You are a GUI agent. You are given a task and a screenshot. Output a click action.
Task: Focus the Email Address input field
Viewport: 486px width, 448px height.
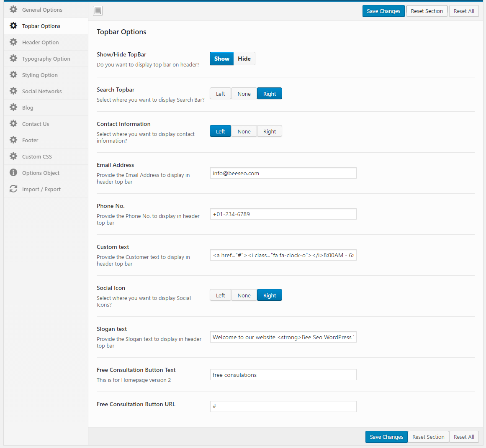(283, 173)
